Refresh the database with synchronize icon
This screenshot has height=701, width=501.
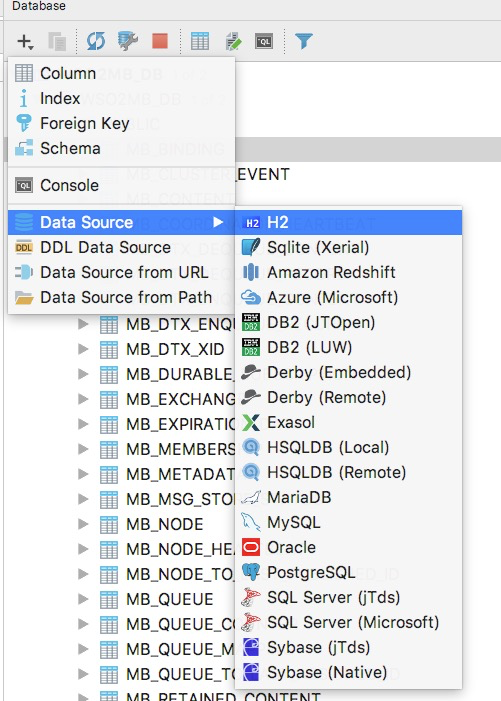click(96, 42)
